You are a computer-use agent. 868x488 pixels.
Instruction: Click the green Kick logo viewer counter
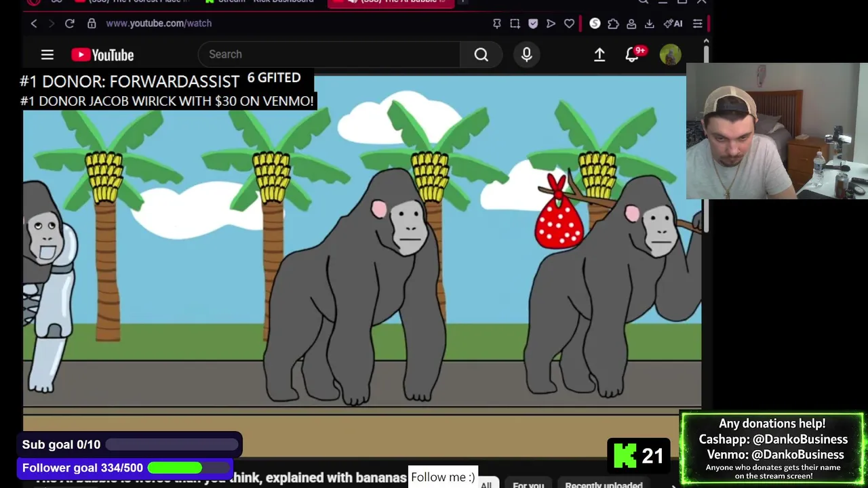[x=638, y=455]
